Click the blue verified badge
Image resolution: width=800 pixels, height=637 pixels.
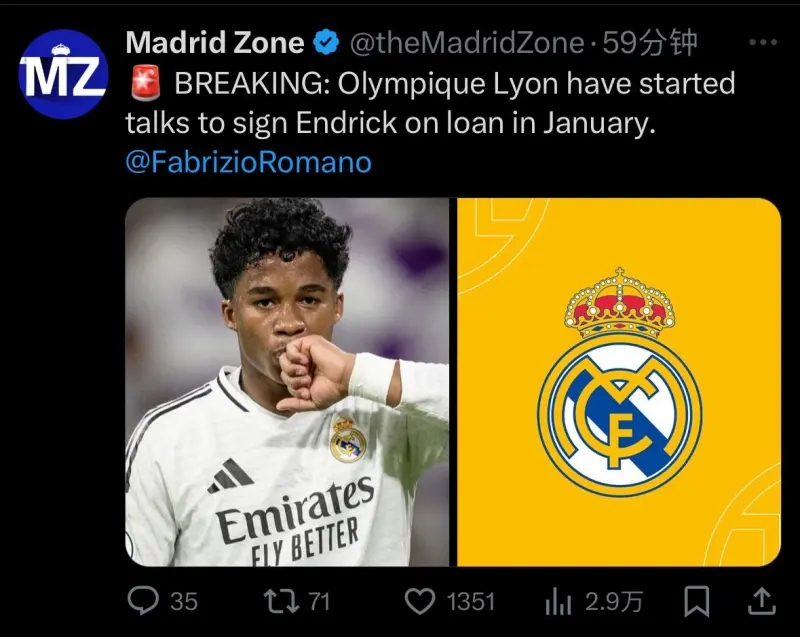tap(326, 42)
